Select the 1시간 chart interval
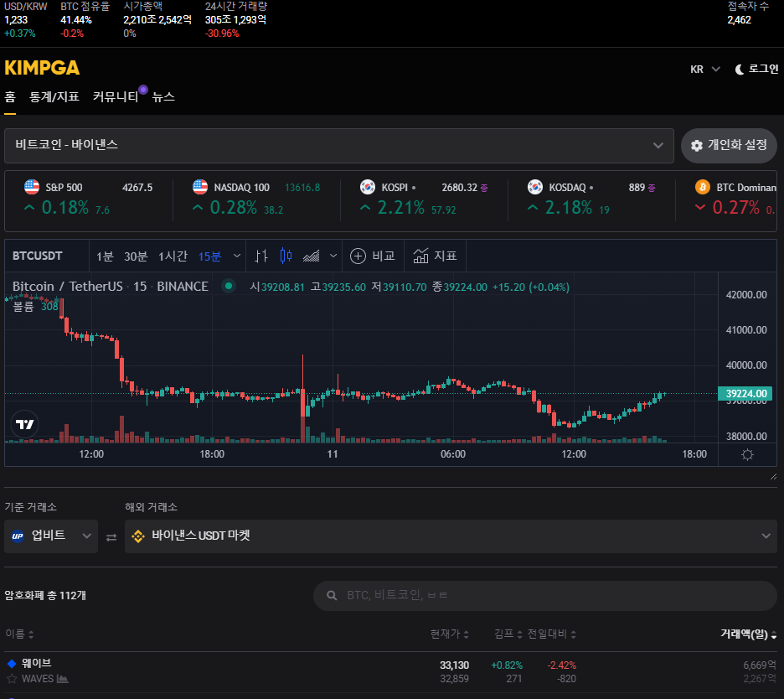Image resolution: width=784 pixels, height=699 pixels. pos(173,256)
